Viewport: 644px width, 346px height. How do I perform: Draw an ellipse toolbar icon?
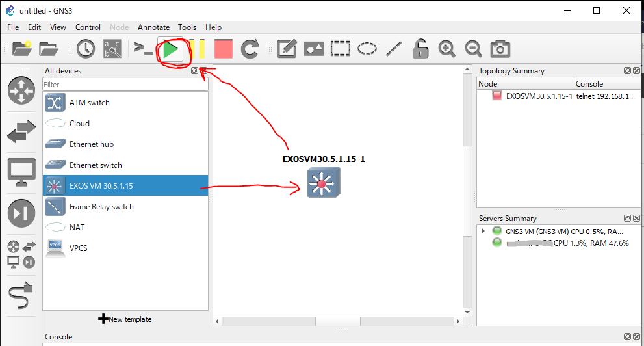pyautogui.click(x=367, y=49)
